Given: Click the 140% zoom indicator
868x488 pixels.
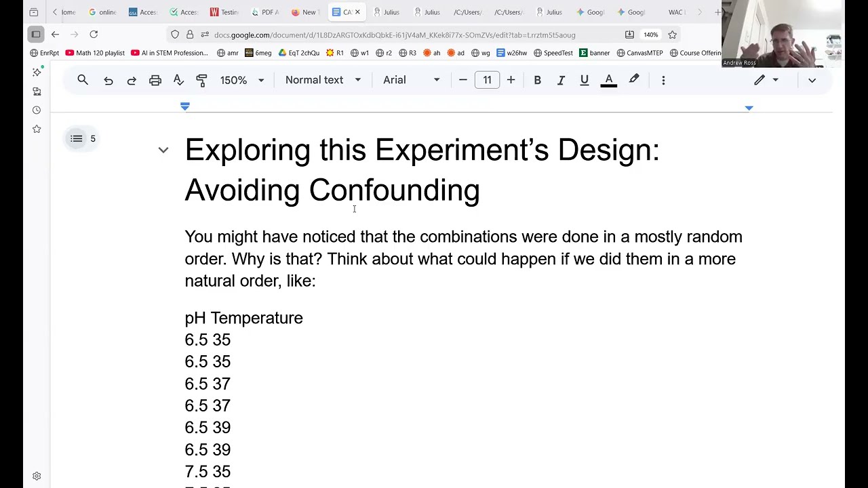Looking at the screenshot, I should click(650, 35).
